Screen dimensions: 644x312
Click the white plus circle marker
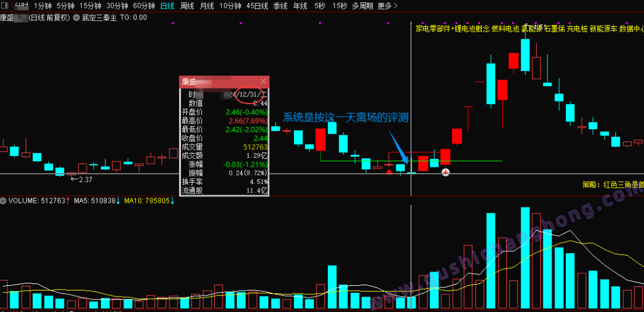pyautogui.click(x=445, y=172)
